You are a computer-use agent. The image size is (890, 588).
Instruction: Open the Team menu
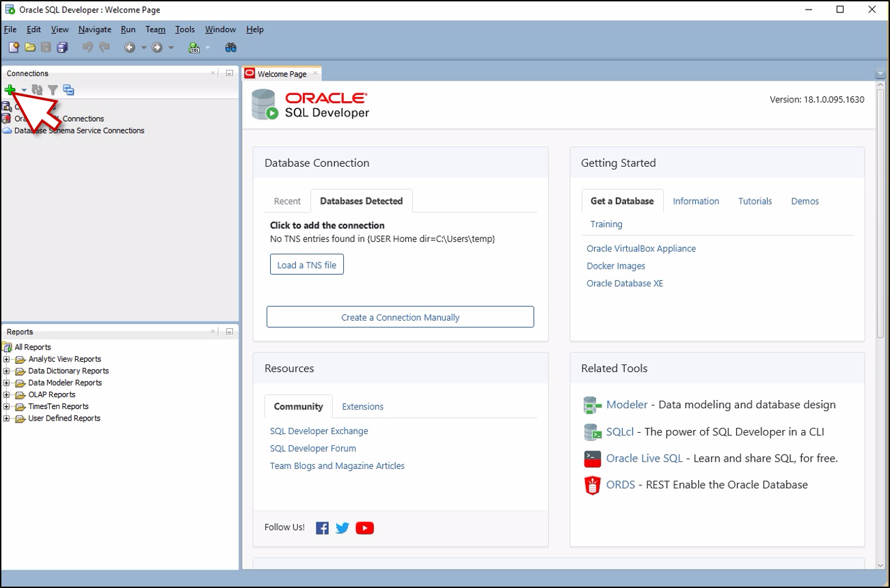click(x=155, y=29)
